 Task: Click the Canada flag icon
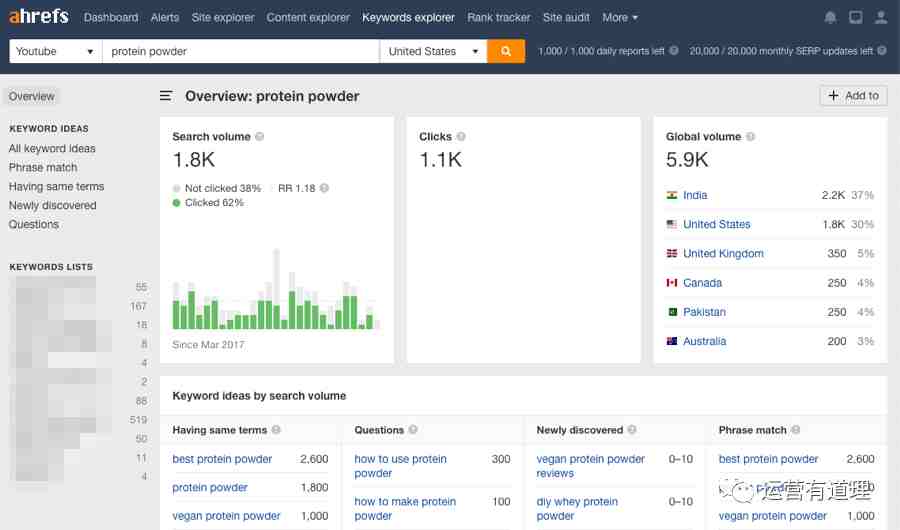click(x=672, y=283)
